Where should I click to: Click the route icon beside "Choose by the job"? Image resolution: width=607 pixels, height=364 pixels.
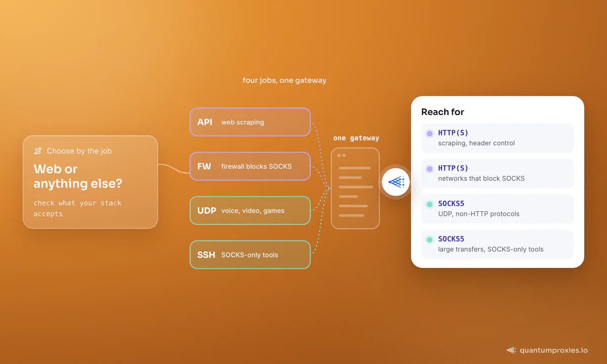point(38,151)
